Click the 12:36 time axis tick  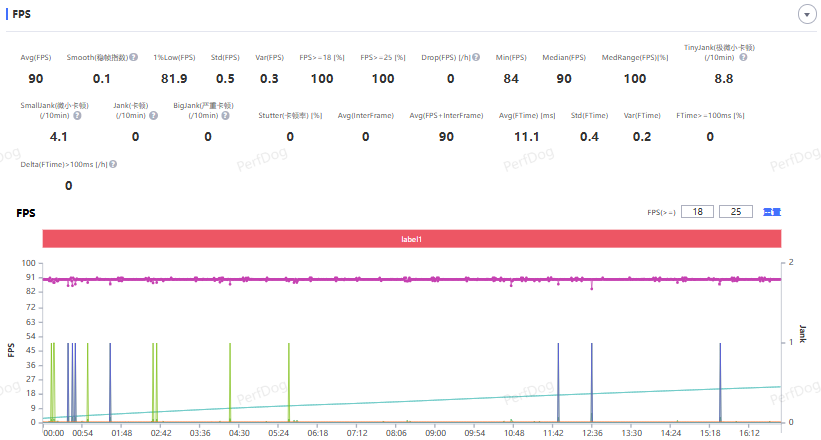pos(592,433)
